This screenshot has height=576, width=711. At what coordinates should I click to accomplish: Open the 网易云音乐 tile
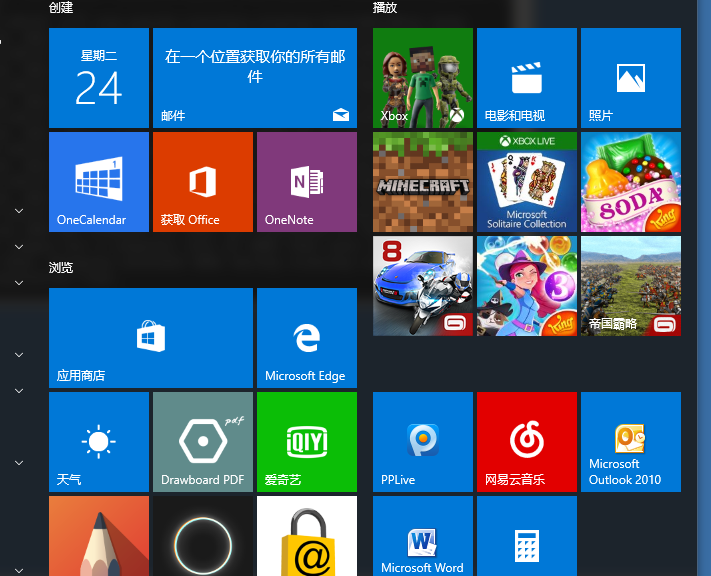point(527,442)
